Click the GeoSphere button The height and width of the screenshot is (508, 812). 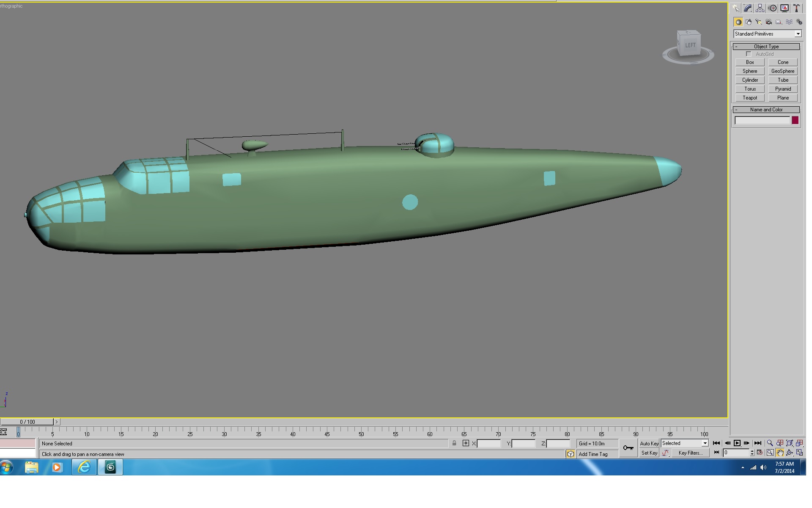(783, 71)
